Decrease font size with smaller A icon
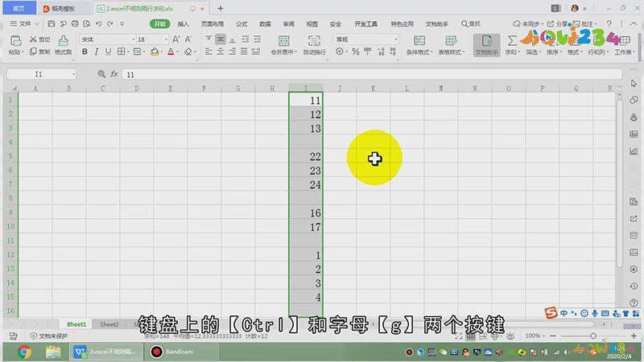Screen dimensions: 644x362 188,39
